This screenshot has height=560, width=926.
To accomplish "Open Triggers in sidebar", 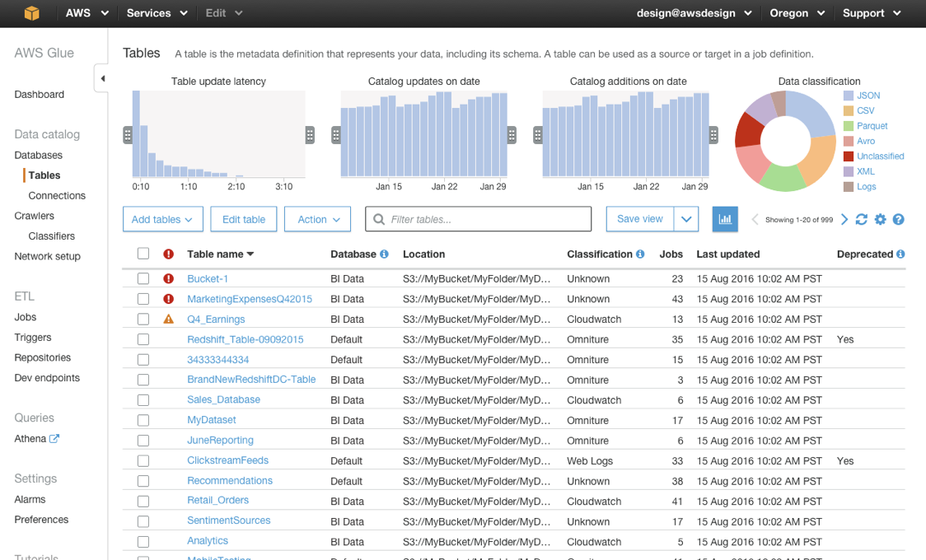I will [32, 338].
